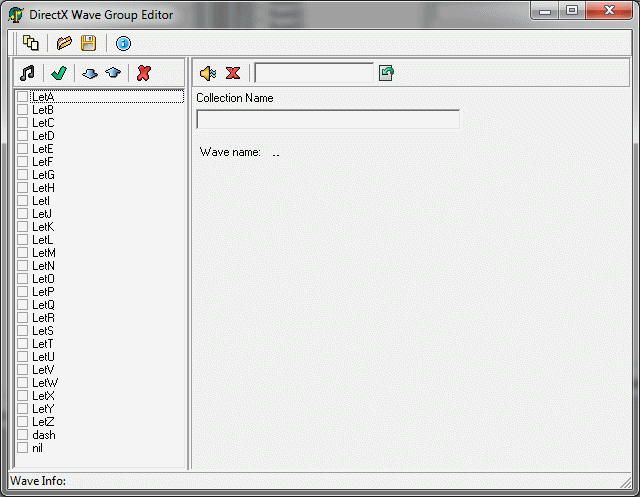Check the dash checkbox
Viewport: 640px width, 497px height.
[23, 435]
